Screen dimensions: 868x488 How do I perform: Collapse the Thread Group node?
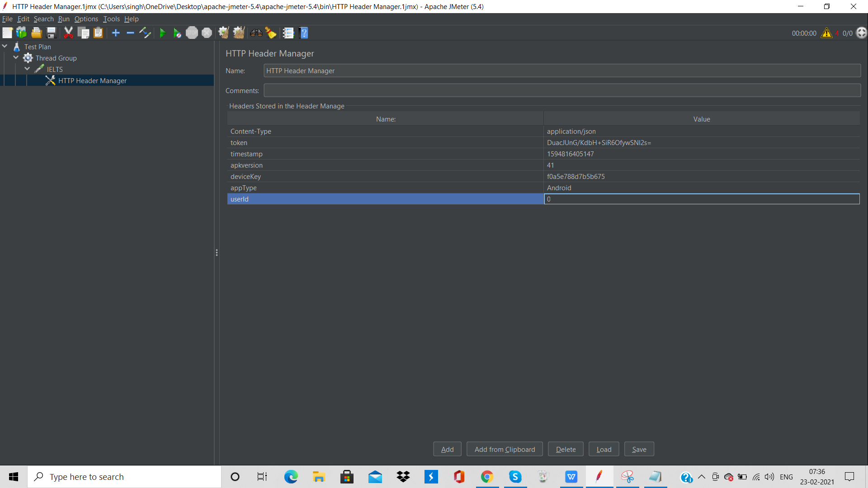16,58
